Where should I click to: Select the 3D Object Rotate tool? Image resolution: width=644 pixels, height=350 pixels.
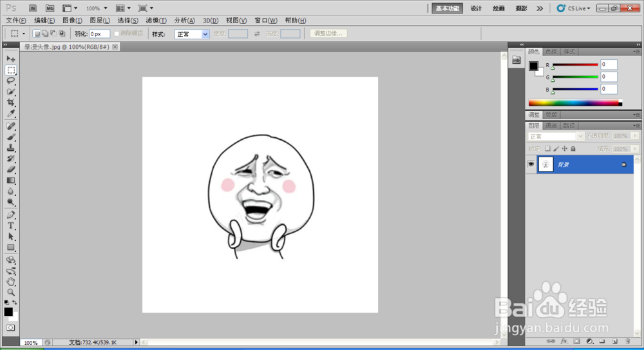tap(11, 260)
